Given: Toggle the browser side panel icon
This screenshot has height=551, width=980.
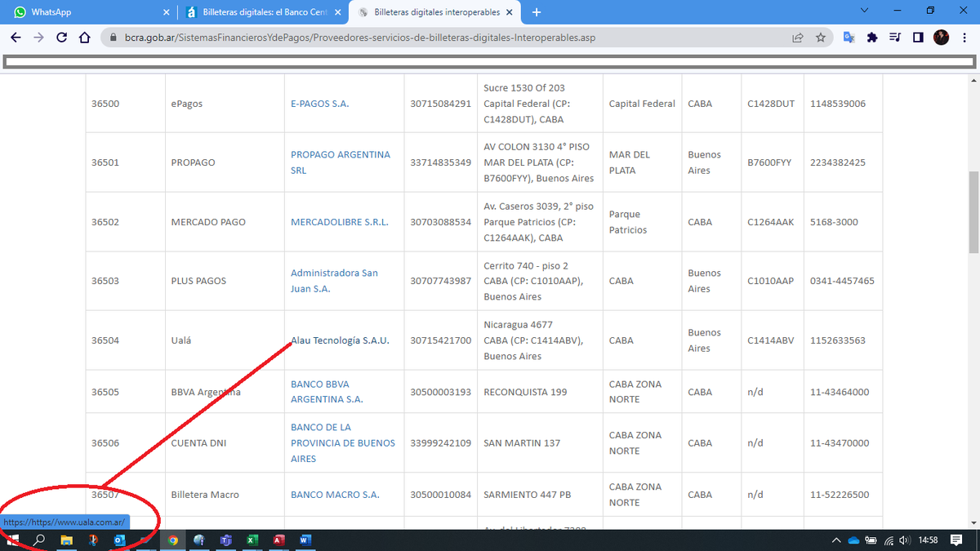Looking at the screenshot, I should point(918,38).
